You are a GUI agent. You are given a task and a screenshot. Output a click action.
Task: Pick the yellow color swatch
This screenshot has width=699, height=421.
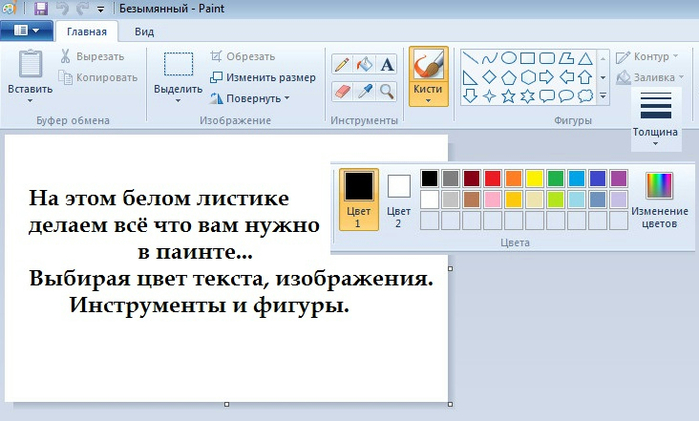click(534, 178)
